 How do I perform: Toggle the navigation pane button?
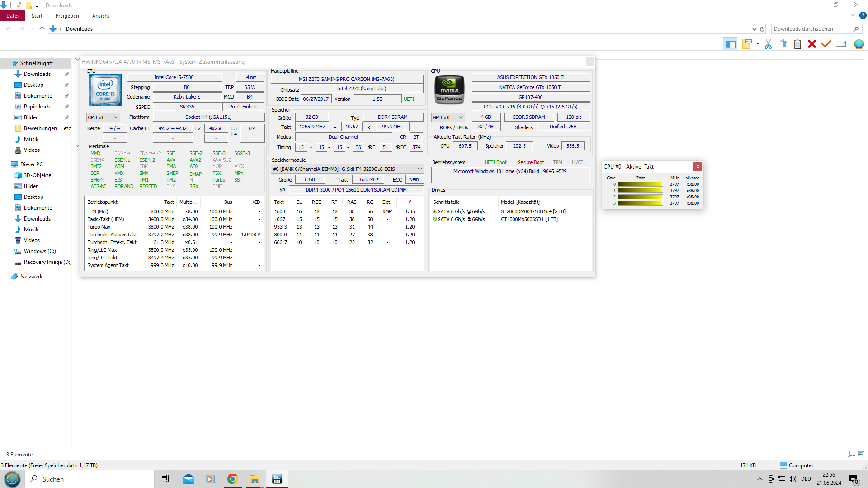tap(730, 44)
